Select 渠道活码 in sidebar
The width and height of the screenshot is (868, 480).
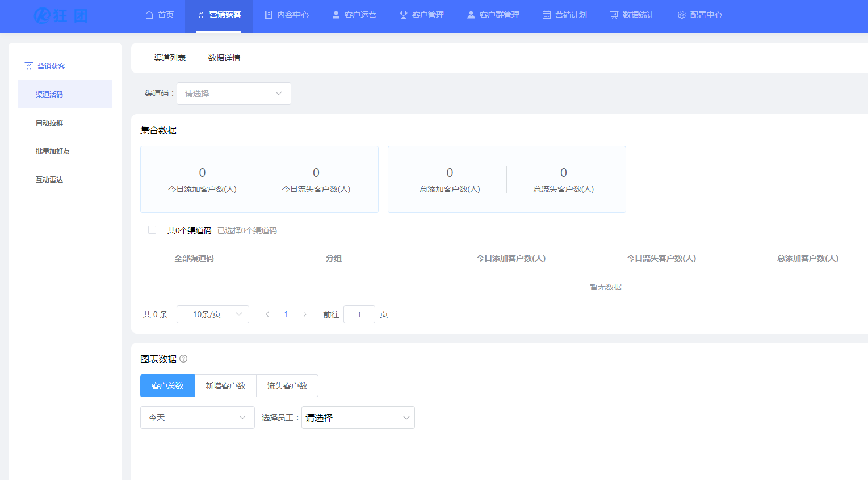(x=65, y=94)
